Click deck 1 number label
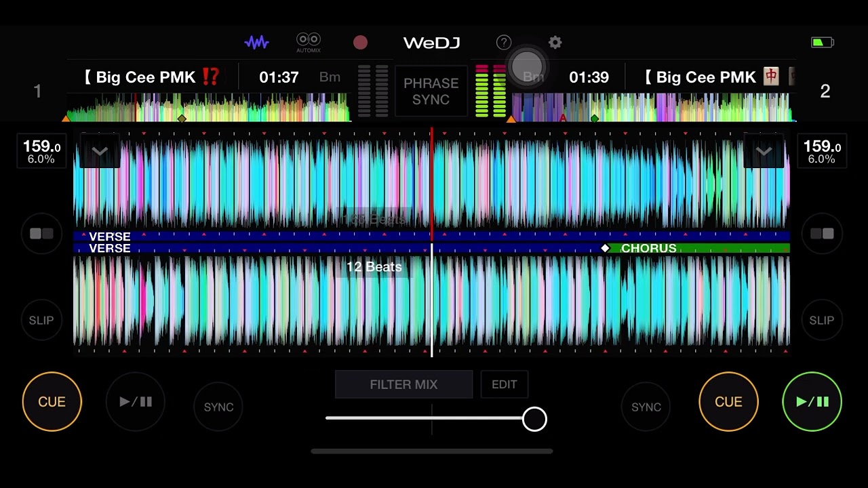The width and height of the screenshot is (868, 488). click(38, 91)
